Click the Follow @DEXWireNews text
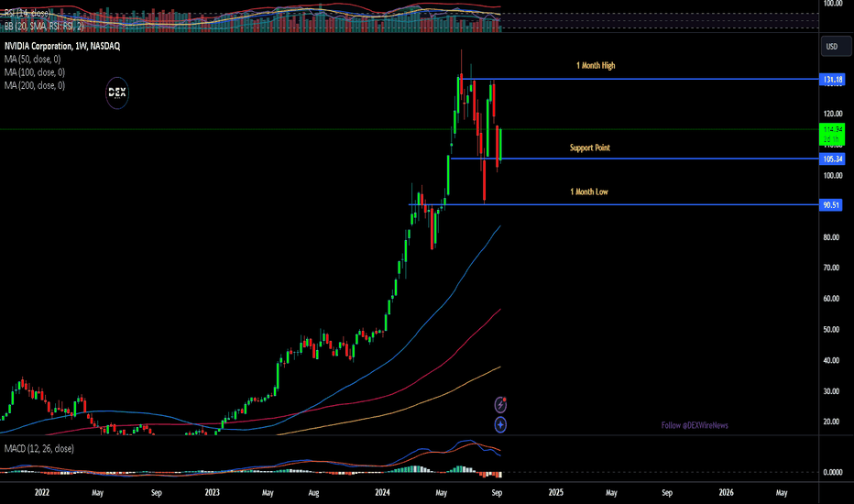This screenshot has height=504, width=854. pyautogui.click(x=695, y=425)
